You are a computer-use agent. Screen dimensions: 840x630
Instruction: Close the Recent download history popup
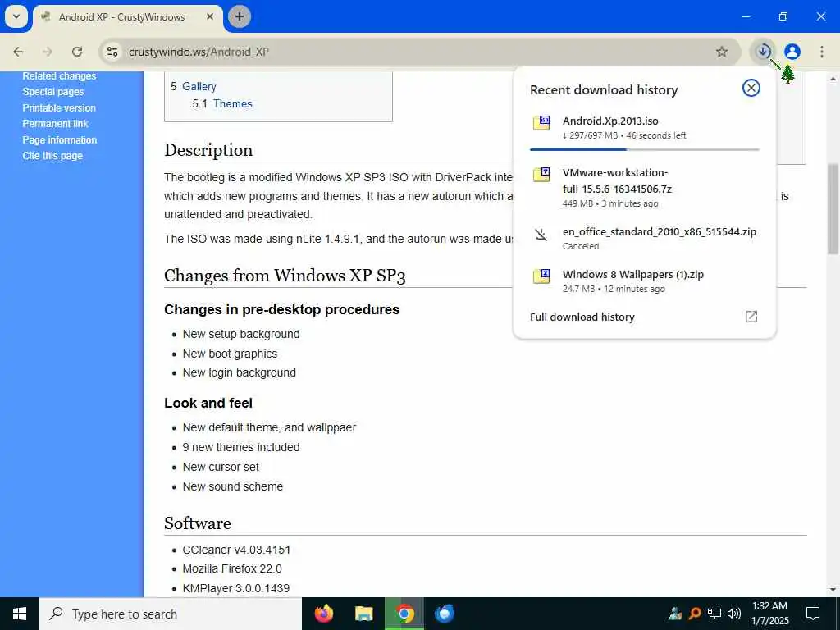point(751,88)
